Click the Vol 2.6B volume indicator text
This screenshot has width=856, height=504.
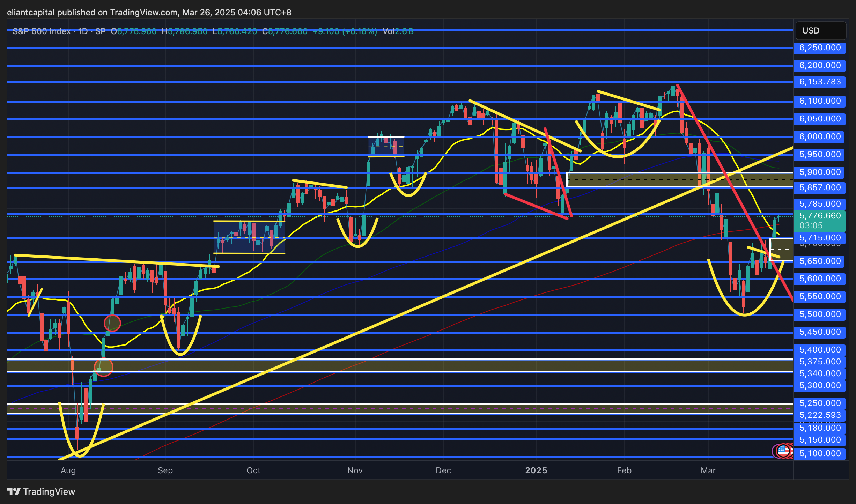[x=398, y=31]
